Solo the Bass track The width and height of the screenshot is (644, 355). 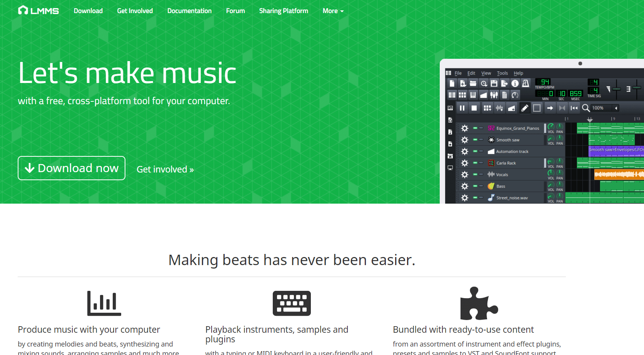tap(481, 186)
